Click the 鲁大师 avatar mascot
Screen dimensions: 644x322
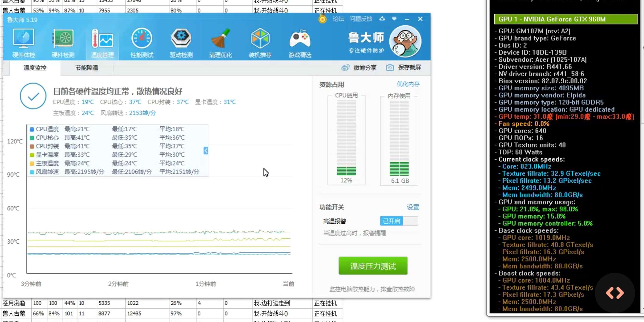405,41
